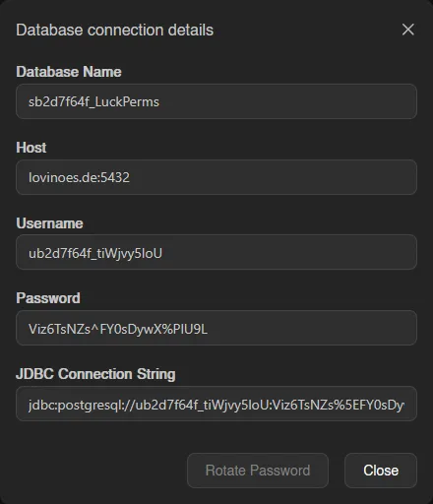Image resolution: width=433 pixels, height=504 pixels.
Task: Focus the JDBC Connection String field
Action: pyautogui.click(x=216, y=404)
